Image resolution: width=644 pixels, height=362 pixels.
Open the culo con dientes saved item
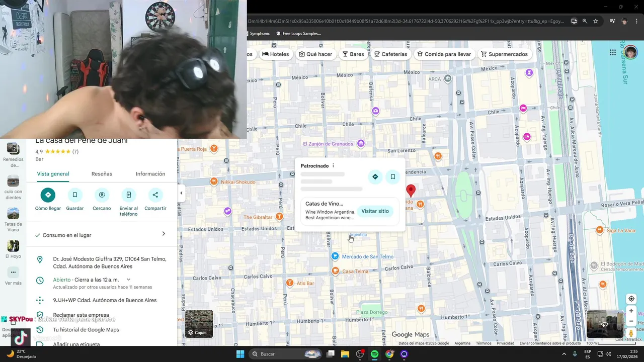[13, 188]
